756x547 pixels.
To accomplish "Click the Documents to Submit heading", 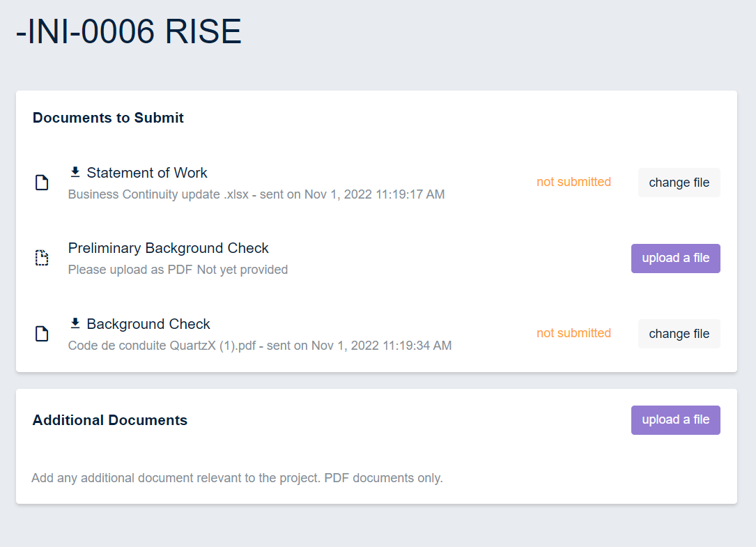I will coord(108,118).
